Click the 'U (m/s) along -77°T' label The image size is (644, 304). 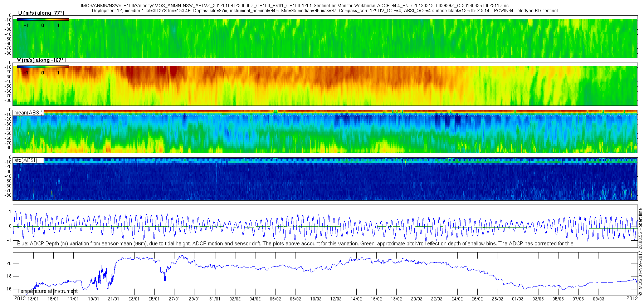(42, 13)
